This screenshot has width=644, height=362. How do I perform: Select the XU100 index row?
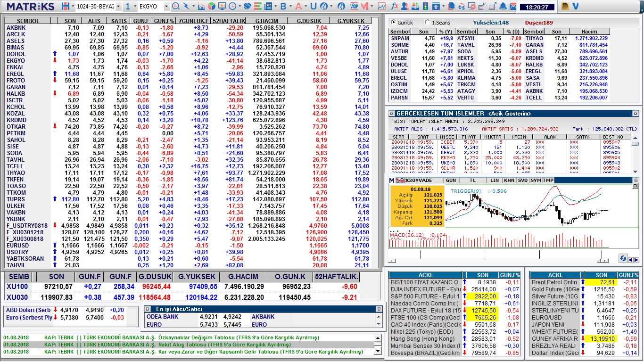[x=183, y=287]
